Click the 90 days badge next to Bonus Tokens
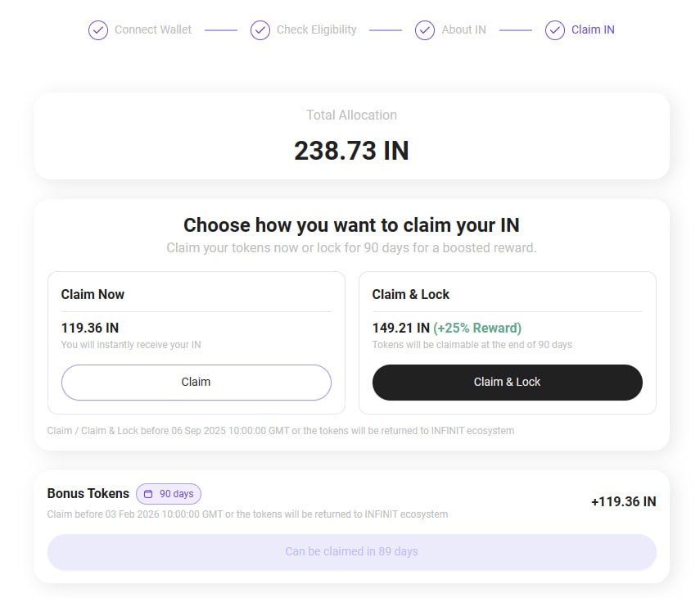The width and height of the screenshot is (700, 598). (169, 493)
